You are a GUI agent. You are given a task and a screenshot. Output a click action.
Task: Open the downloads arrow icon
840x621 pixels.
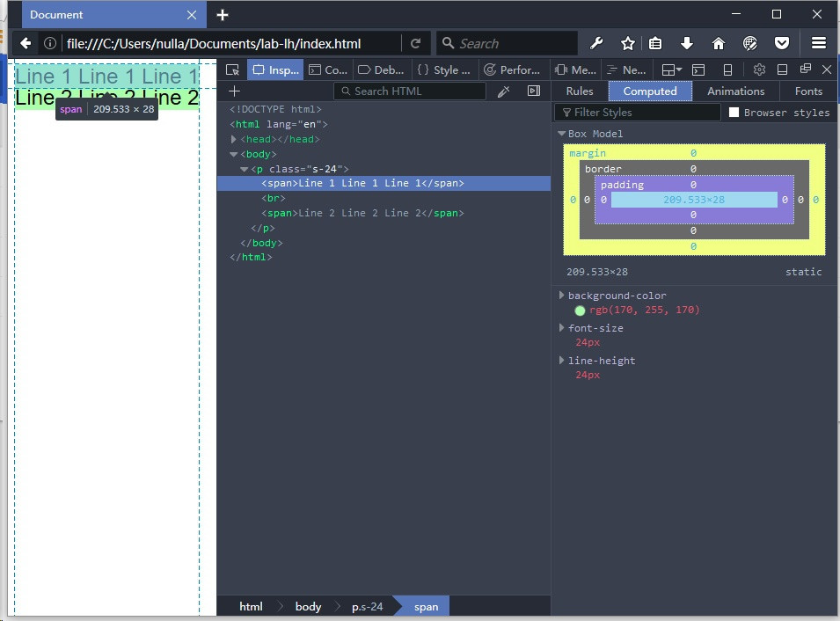click(687, 43)
